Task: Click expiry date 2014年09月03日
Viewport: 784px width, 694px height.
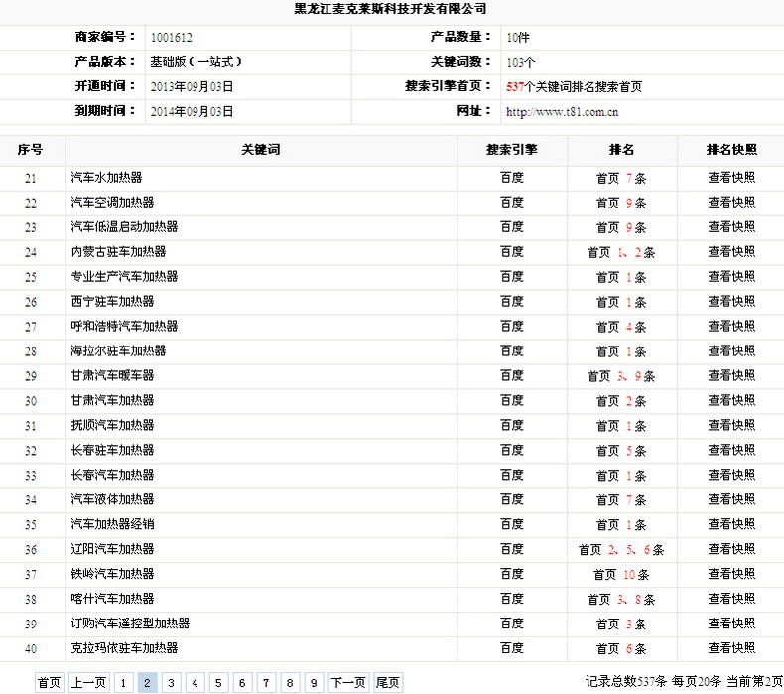Action: coord(192,111)
